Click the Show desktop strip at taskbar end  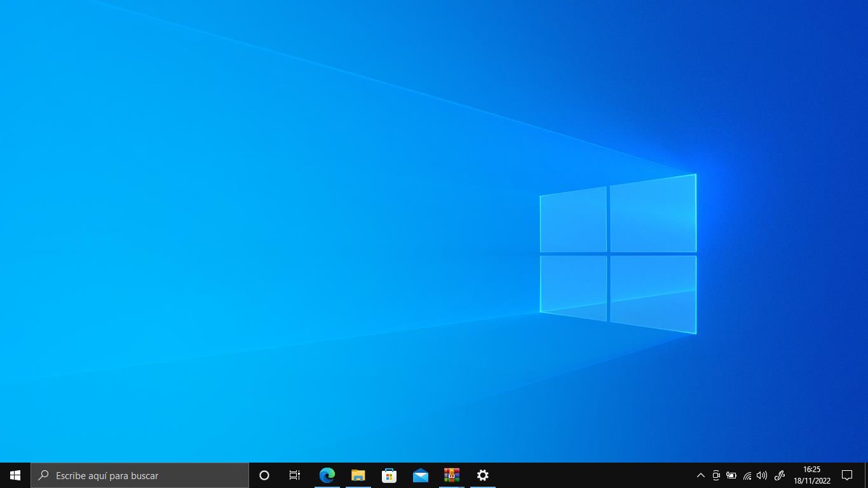point(866,475)
